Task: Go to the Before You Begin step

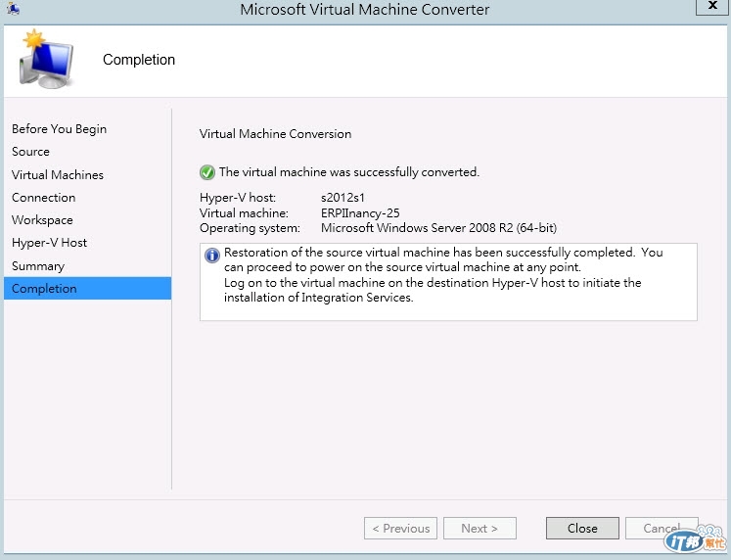Action: pyautogui.click(x=60, y=129)
